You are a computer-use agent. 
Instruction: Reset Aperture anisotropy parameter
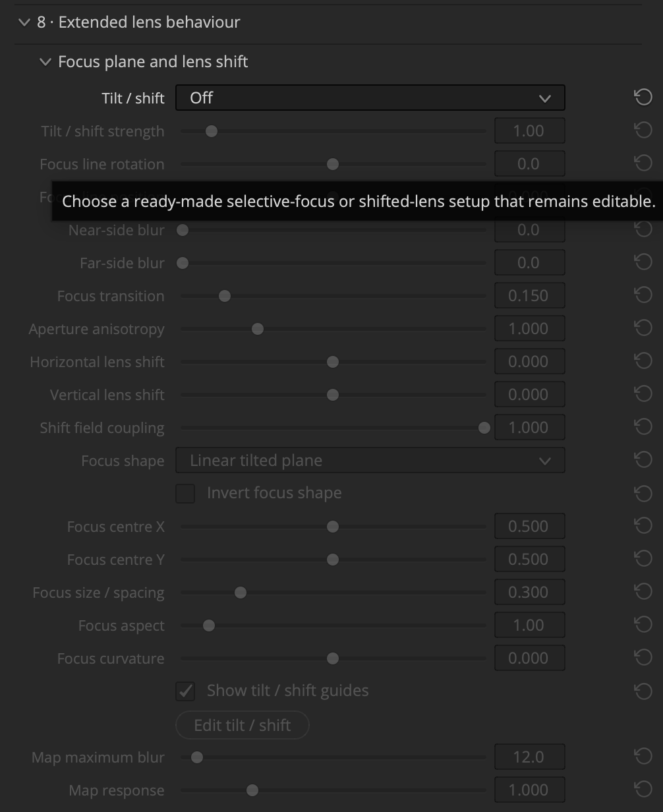643,328
